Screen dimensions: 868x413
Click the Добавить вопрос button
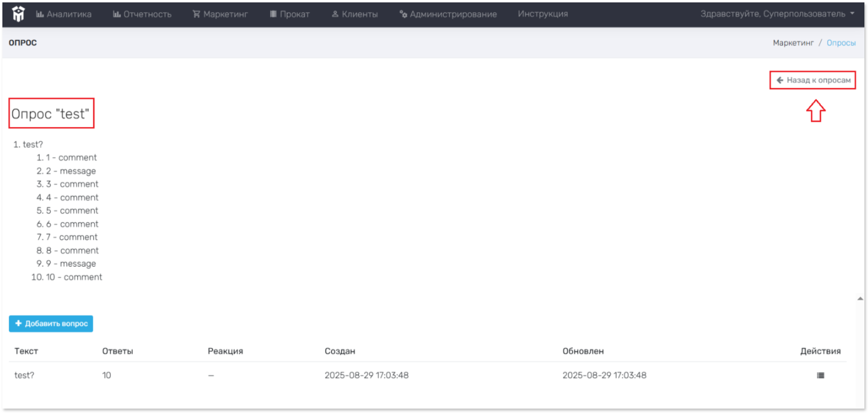click(x=51, y=324)
